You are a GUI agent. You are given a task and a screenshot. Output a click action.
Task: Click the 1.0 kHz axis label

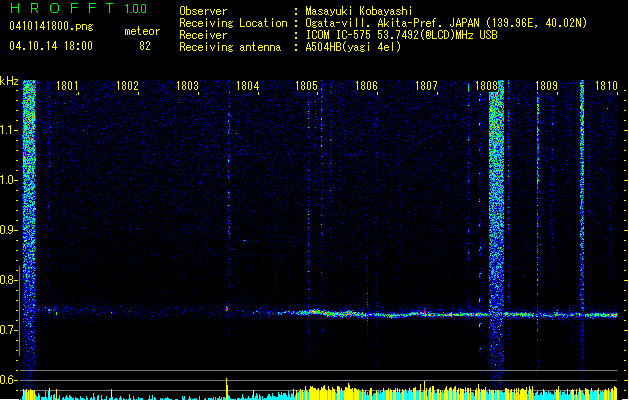[x=9, y=180]
